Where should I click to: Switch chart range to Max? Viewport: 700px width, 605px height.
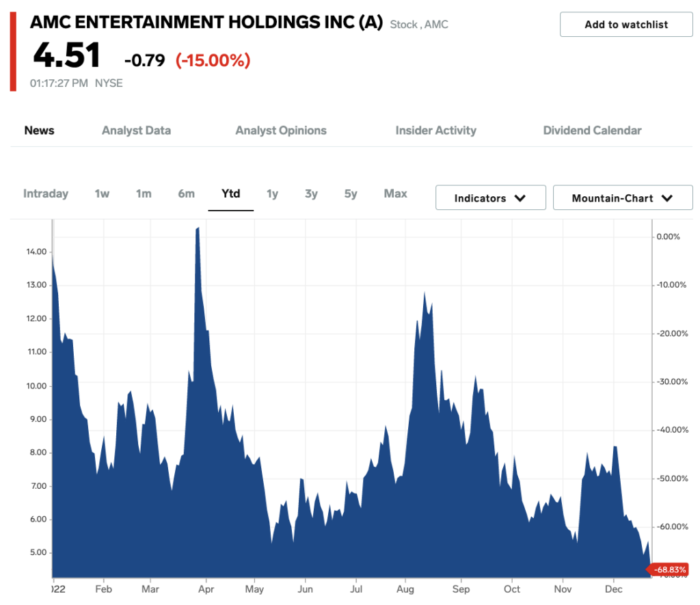(396, 193)
